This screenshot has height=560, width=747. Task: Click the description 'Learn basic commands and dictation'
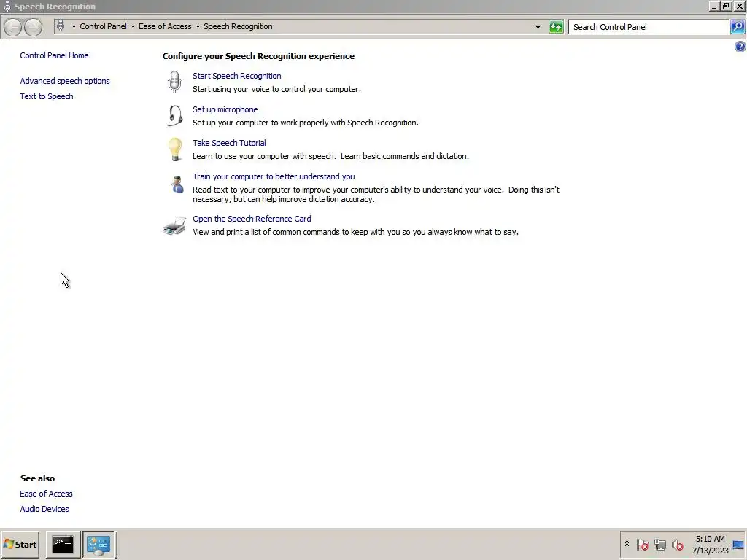pyautogui.click(x=404, y=156)
